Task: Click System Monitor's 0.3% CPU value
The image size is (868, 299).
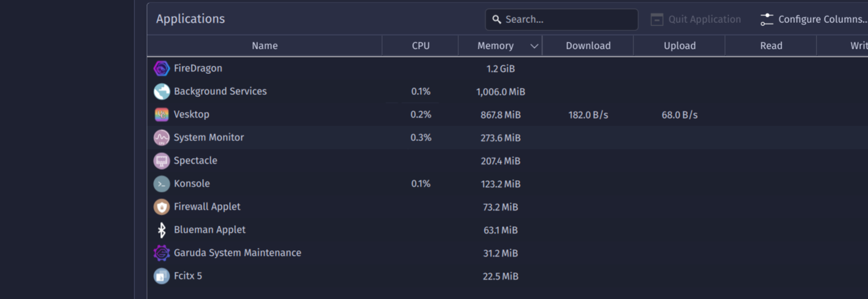Action: (421, 138)
